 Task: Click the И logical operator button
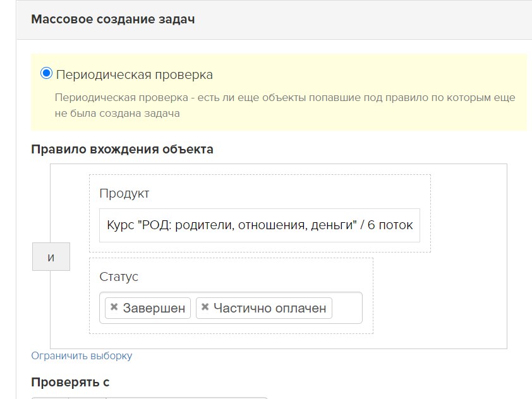(51, 256)
